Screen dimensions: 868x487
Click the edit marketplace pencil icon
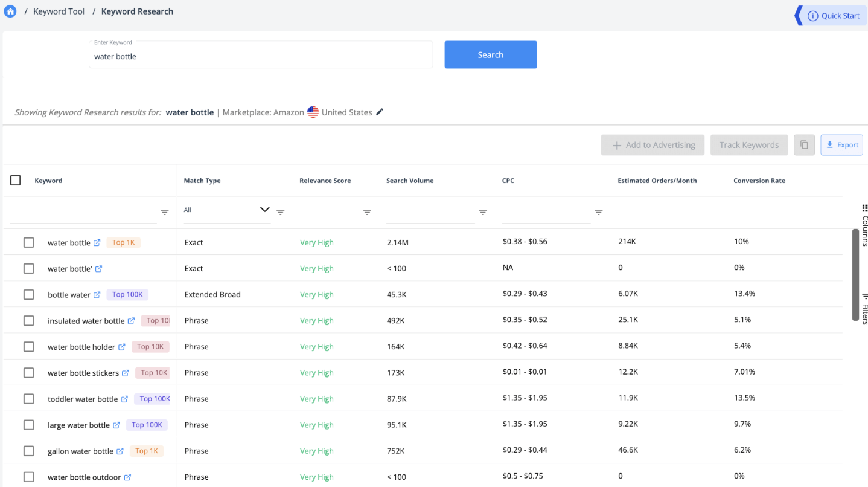coord(380,112)
